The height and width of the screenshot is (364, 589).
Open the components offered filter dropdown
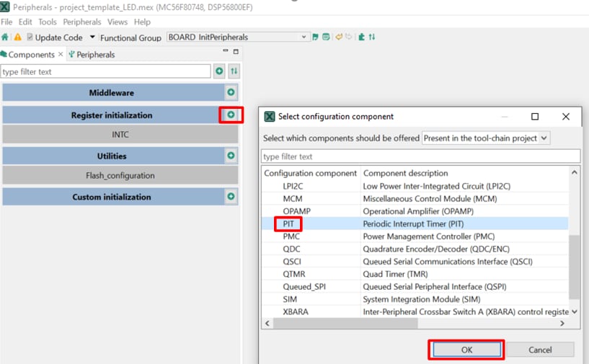coord(485,138)
